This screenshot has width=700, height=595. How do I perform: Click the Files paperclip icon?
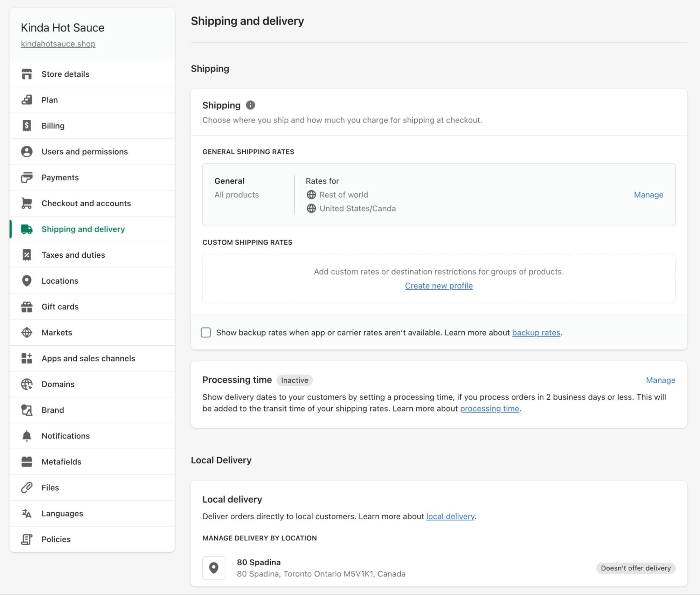click(27, 487)
